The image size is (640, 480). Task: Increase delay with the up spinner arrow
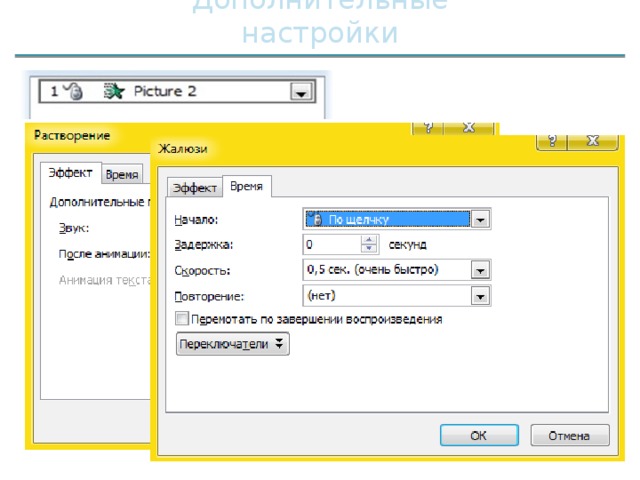369,240
